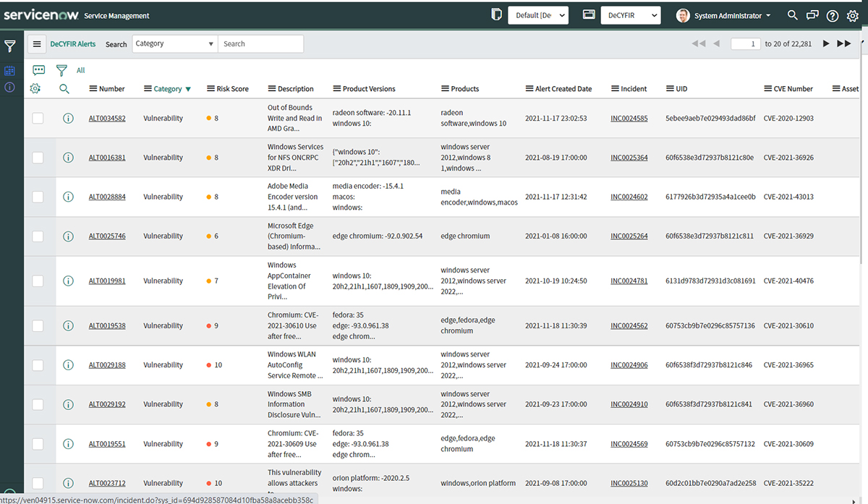Personalize list columns with the gear icon
Screen dimensions: 868x504
click(x=35, y=89)
